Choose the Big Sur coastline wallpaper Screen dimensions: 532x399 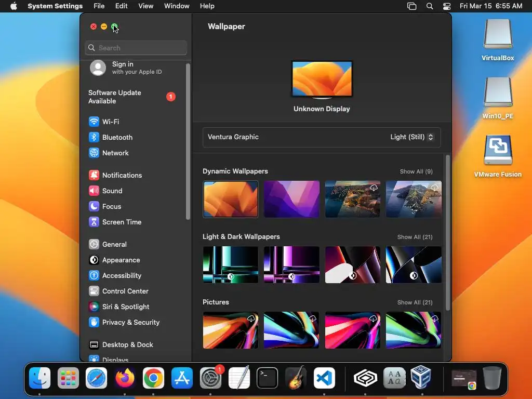click(x=353, y=199)
